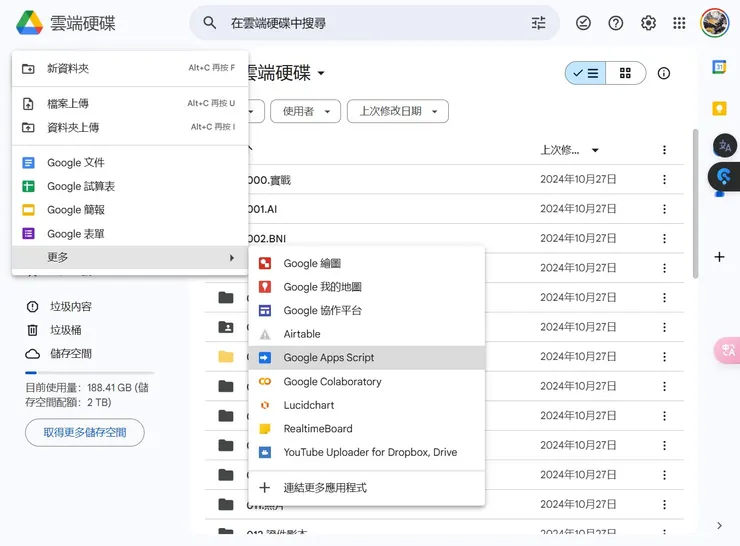This screenshot has height=546, width=740.
Task: Click the yellow folder icon in list
Action: [226, 356]
